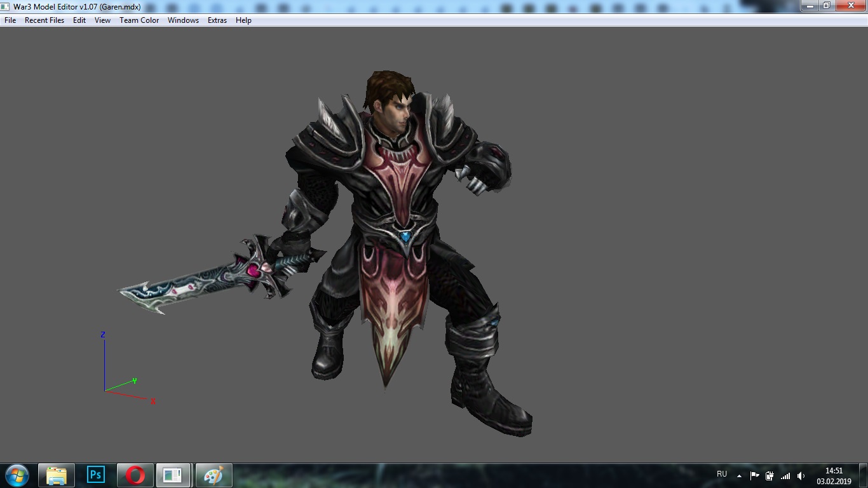Viewport: 868px width, 488px height.
Task: Click the power plug tray icon
Action: [770, 476]
